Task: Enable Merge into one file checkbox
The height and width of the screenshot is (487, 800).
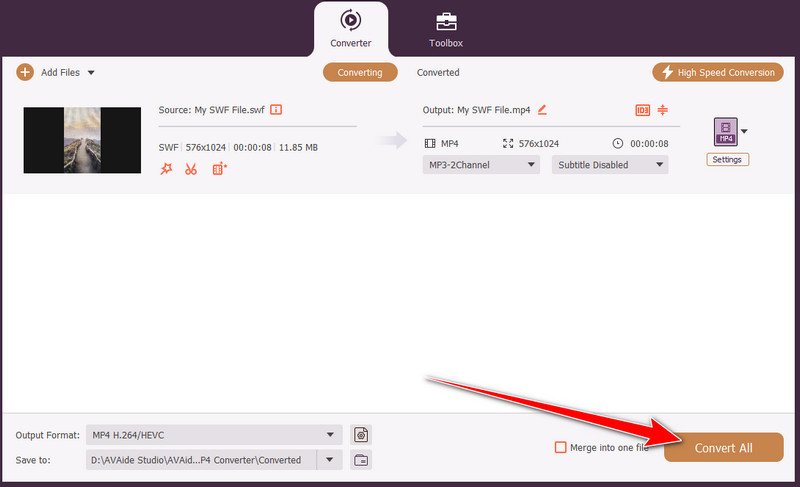Action: coord(560,447)
